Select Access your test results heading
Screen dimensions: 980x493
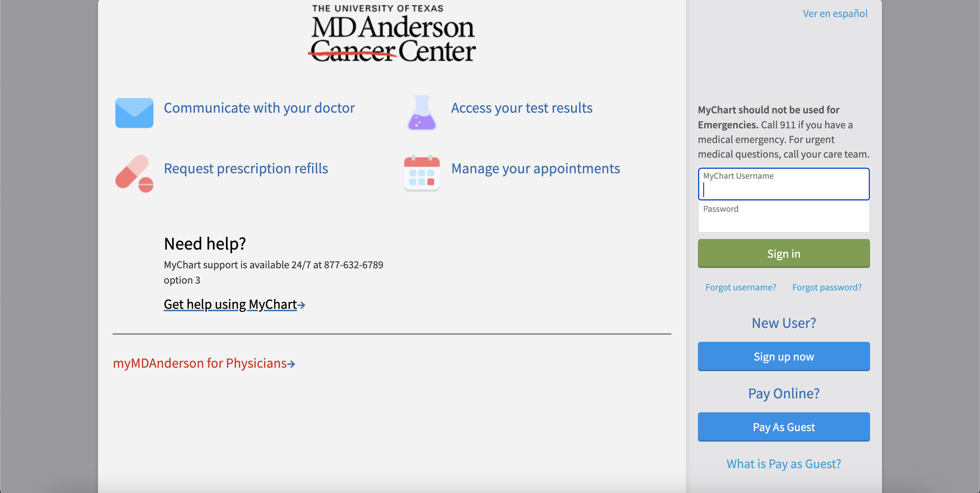[x=522, y=108]
